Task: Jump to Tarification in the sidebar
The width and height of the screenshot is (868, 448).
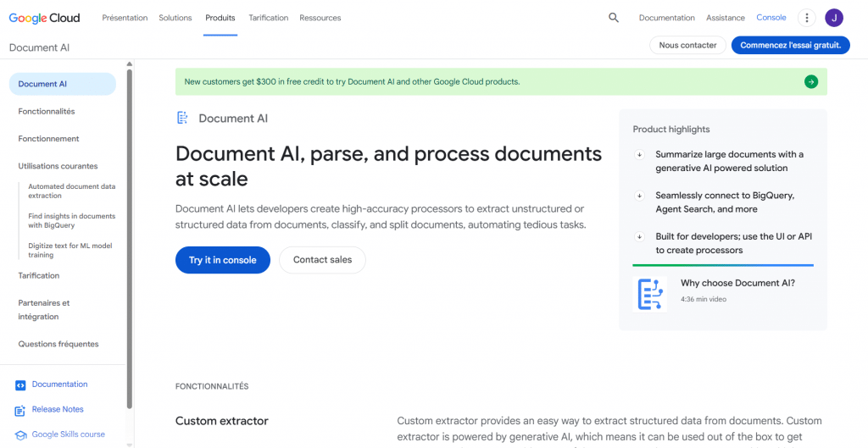Action: tap(39, 275)
